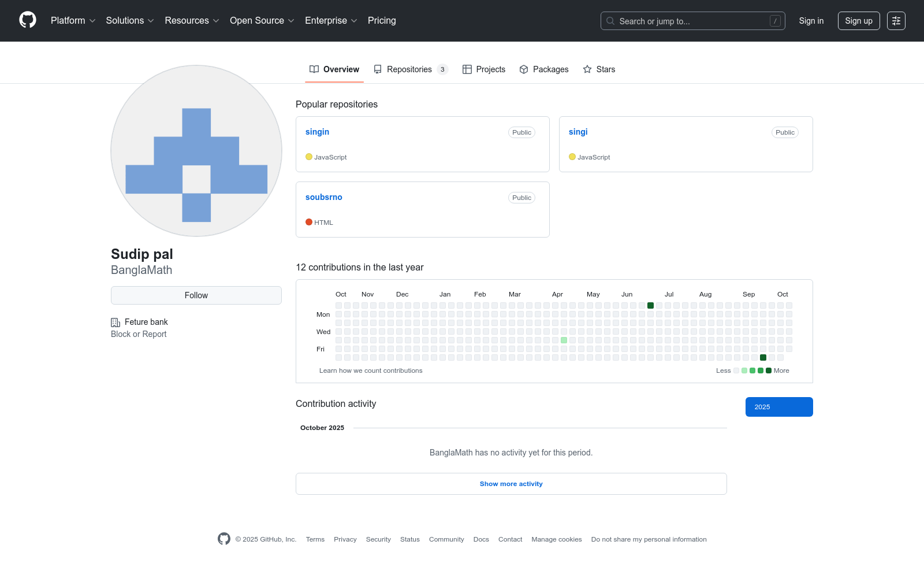Expand the Platform menu
The width and height of the screenshot is (924, 578).
pos(73,21)
